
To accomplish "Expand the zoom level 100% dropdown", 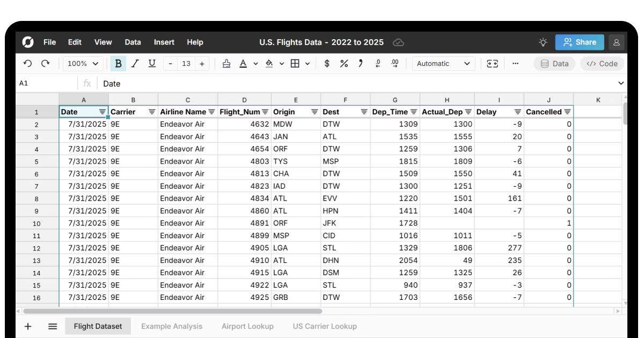I will pyautogui.click(x=83, y=63).
